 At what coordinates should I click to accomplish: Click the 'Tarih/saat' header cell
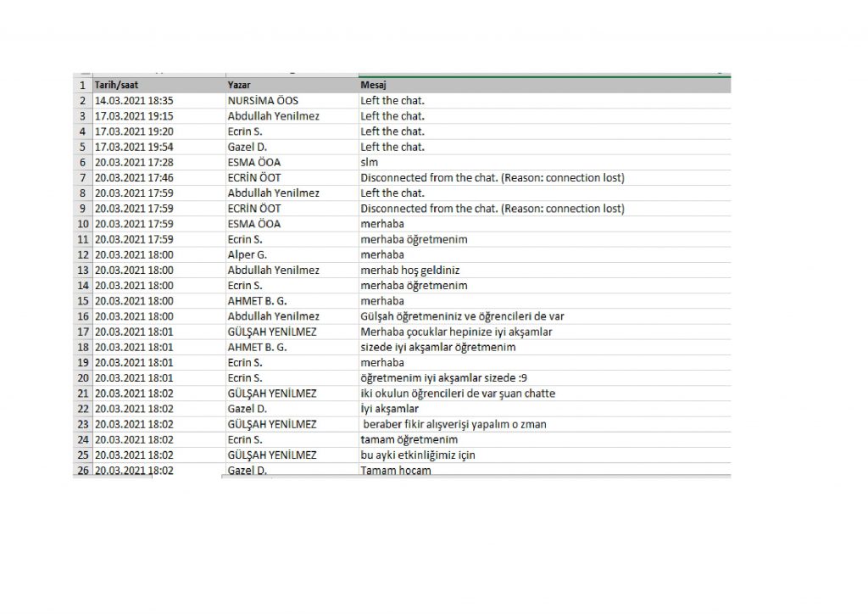tap(117, 86)
